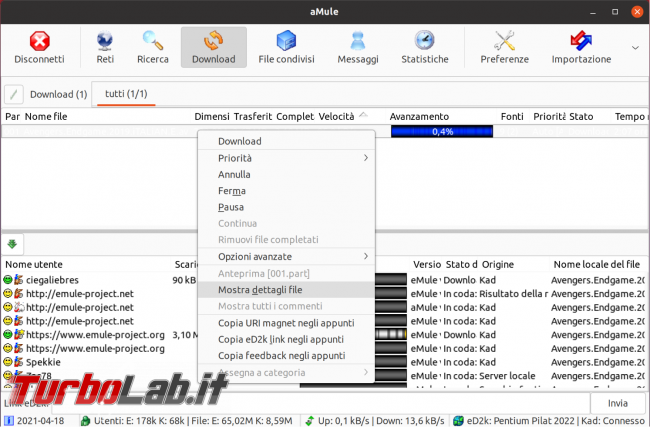The image size is (650, 427).
Task: Click the 2021-04-18 status bar icon
Action: (x=8, y=421)
